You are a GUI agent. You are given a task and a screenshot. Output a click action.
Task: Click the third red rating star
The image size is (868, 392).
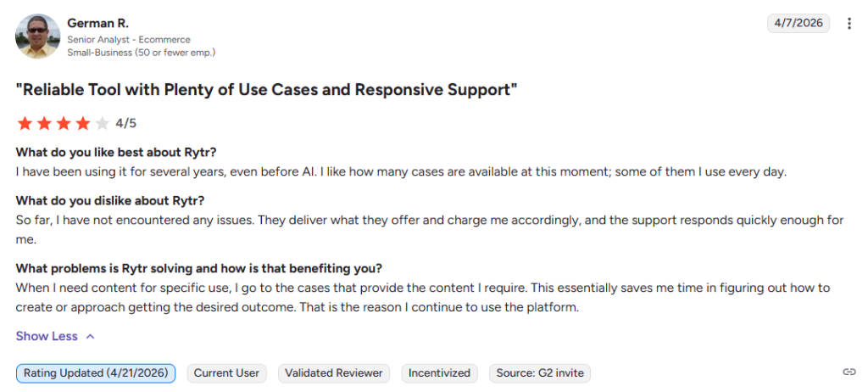point(63,123)
